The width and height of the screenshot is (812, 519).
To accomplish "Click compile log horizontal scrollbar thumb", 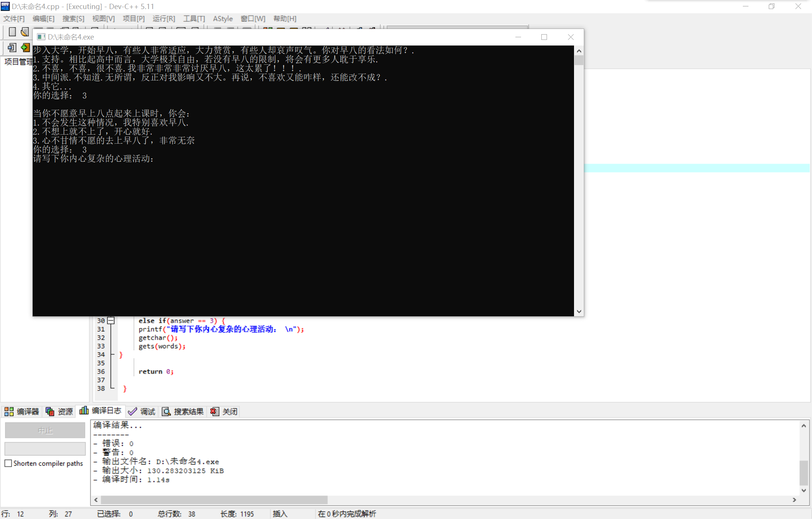I will [214, 500].
